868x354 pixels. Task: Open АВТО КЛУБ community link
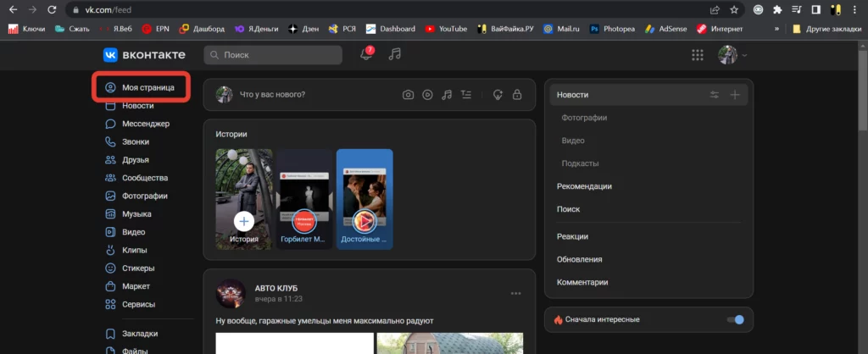coord(275,288)
